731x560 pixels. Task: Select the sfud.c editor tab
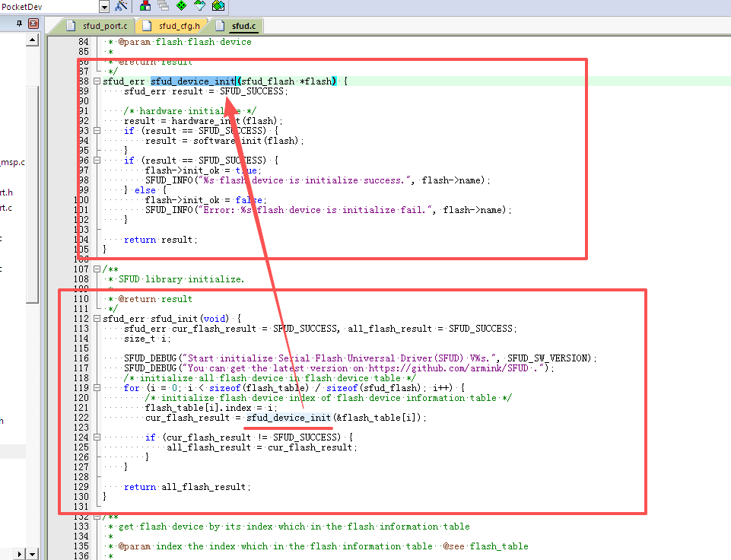tap(239, 26)
